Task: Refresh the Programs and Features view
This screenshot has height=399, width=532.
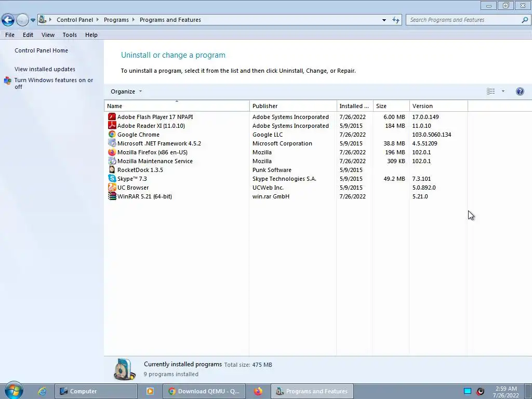Action: [x=395, y=20]
